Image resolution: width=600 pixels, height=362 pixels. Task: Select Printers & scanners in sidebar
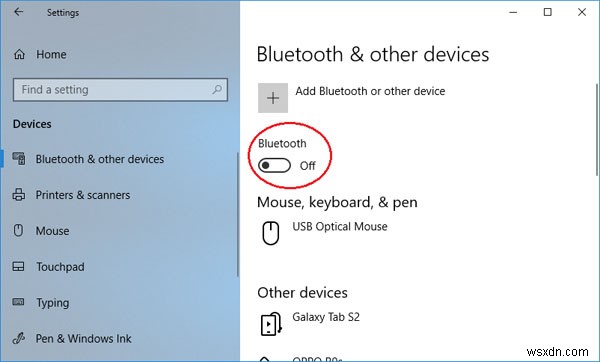(83, 195)
